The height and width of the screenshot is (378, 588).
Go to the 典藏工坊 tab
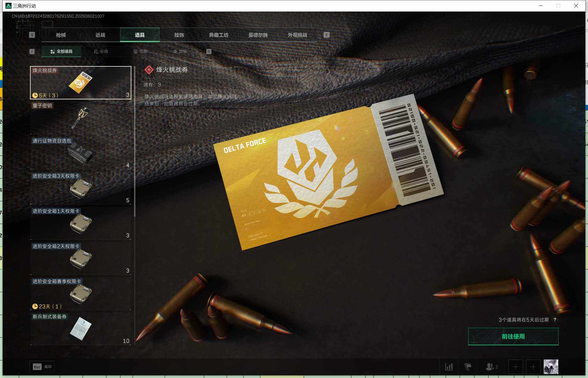tap(219, 35)
